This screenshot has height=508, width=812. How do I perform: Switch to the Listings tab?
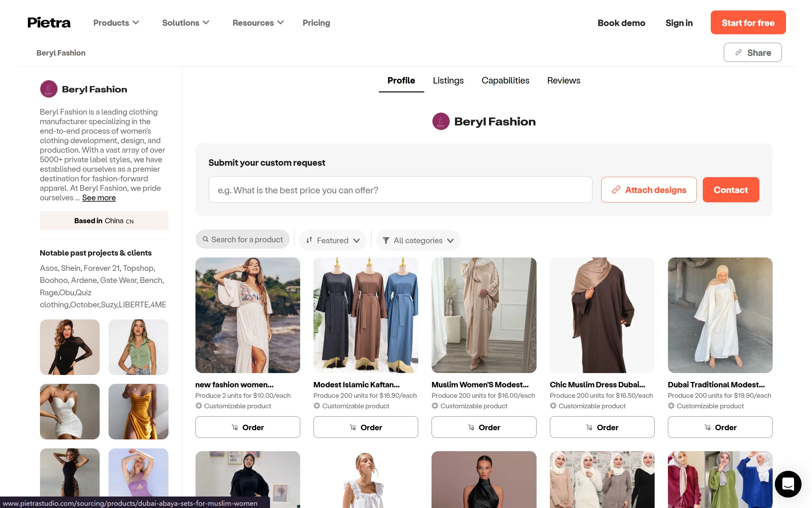pos(448,80)
